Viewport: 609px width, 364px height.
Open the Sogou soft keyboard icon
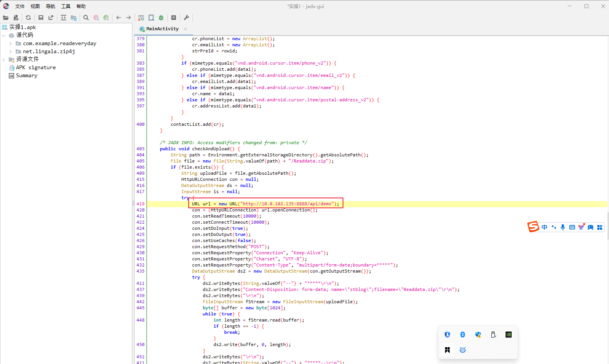(572, 227)
